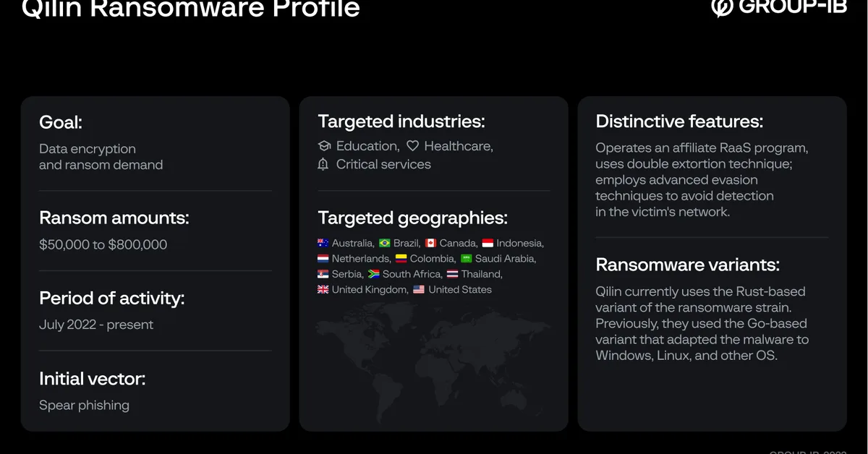This screenshot has height=454, width=868.
Task: Select the Canada flag icon
Action: (x=431, y=242)
